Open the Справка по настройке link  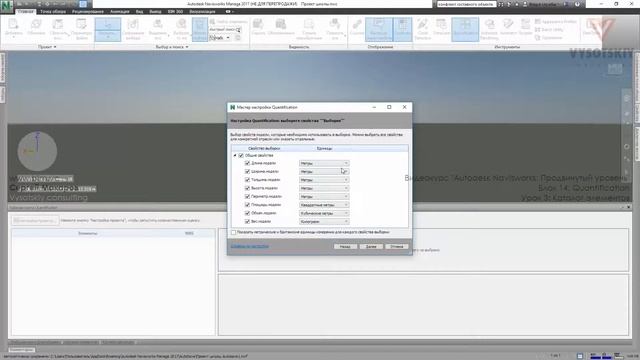coord(249,247)
